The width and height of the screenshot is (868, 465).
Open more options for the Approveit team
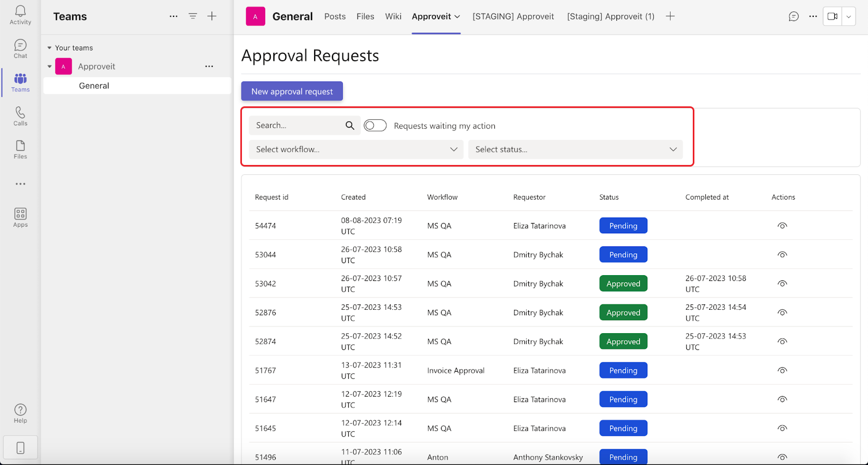pos(209,66)
